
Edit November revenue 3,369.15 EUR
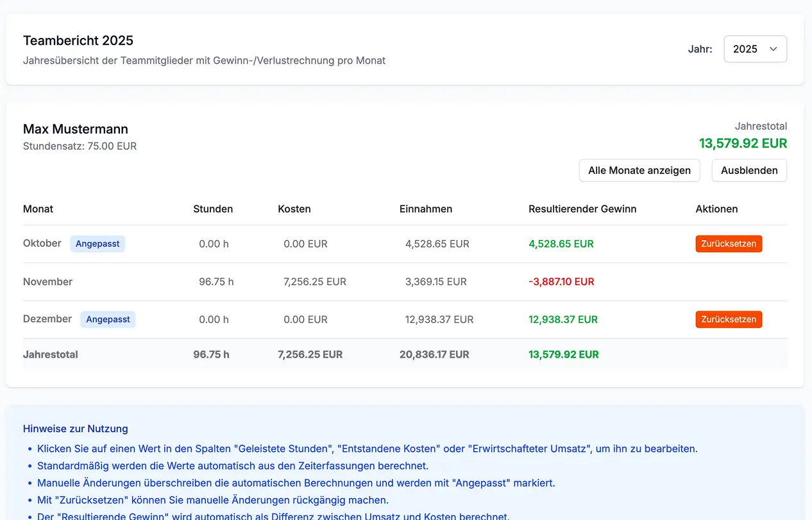pyautogui.click(x=436, y=282)
